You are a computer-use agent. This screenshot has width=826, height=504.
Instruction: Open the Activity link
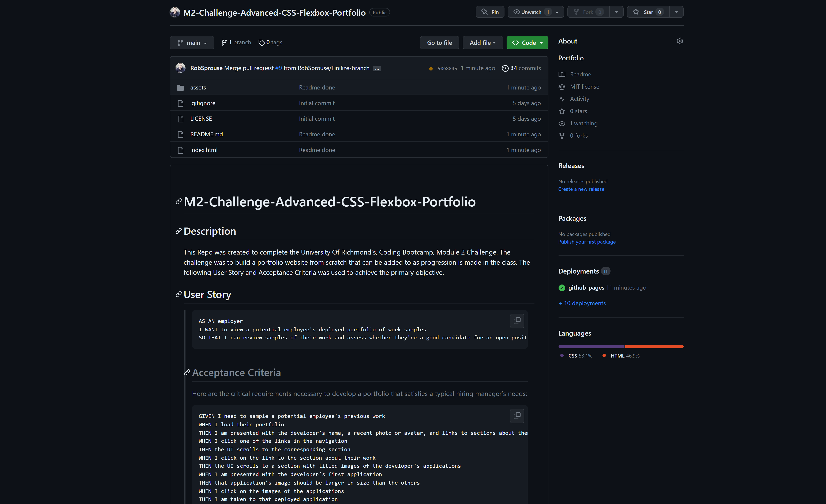579,99
